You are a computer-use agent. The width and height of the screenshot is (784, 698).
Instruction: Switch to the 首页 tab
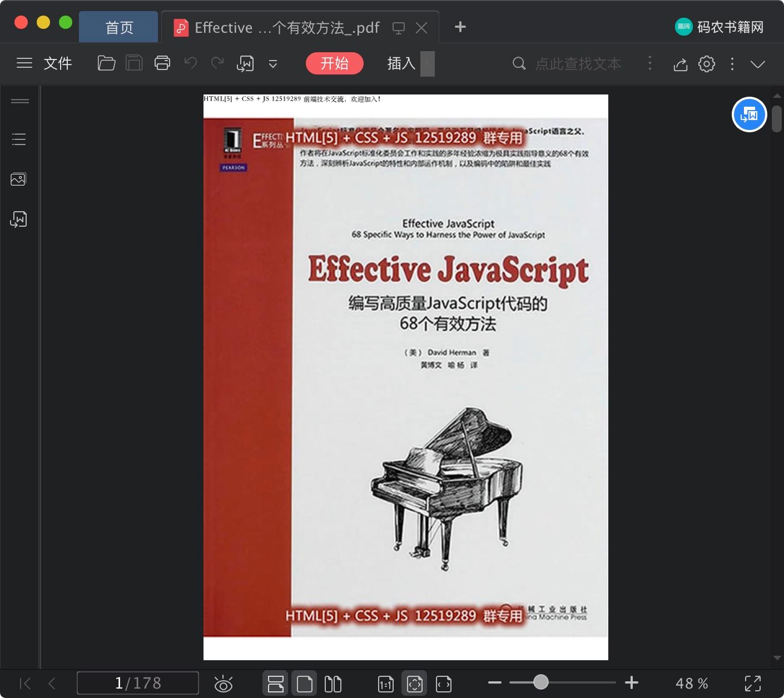pos(118,27)
